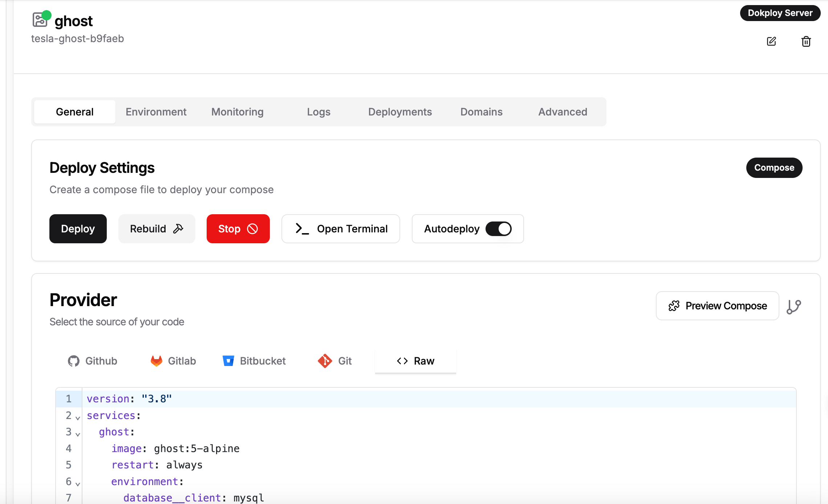828x504 pixels.
Task: Click the red Stop button
Action: [238, 229]
